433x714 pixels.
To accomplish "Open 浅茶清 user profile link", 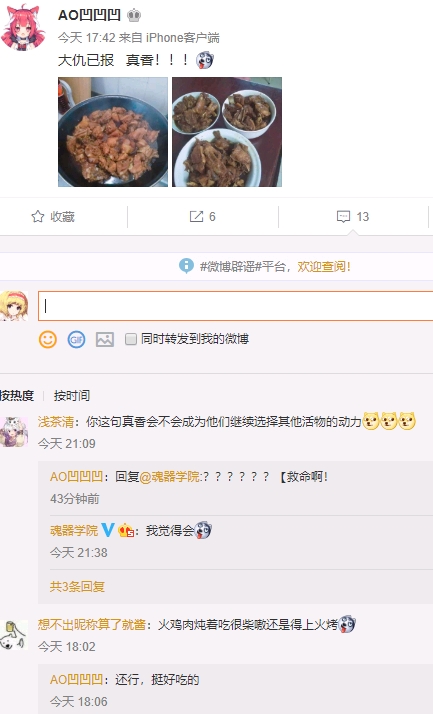I will 56,422.
